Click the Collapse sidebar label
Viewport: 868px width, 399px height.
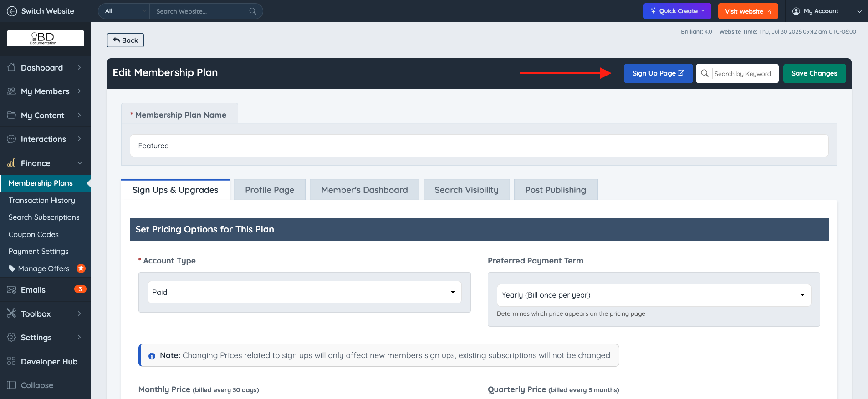(37, 385)
